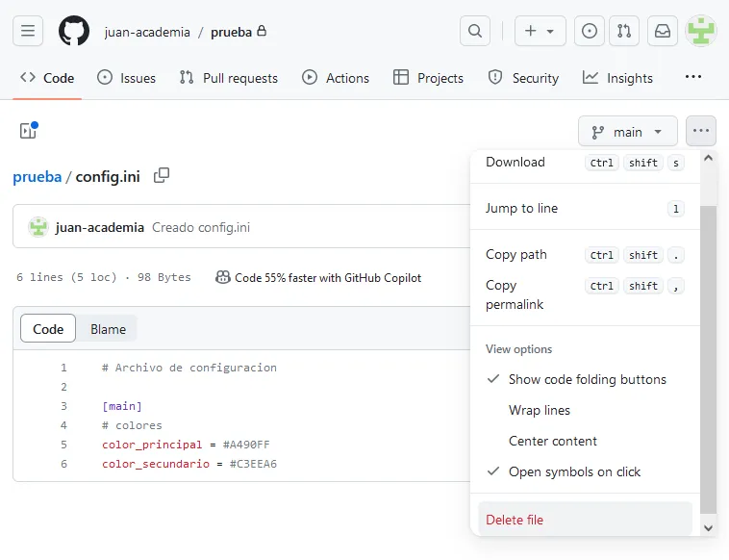Open the hamburger navigation menu
729x560 pixels.
(x=28, y=31)
